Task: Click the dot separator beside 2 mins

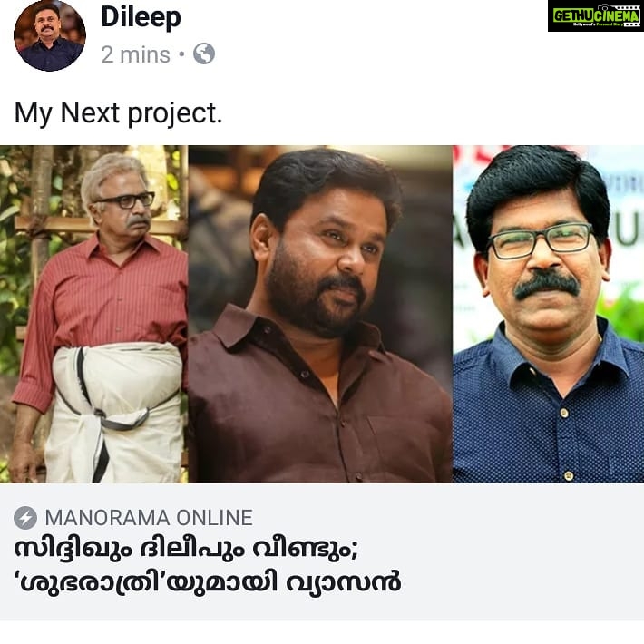Action: tap(181, 54)
